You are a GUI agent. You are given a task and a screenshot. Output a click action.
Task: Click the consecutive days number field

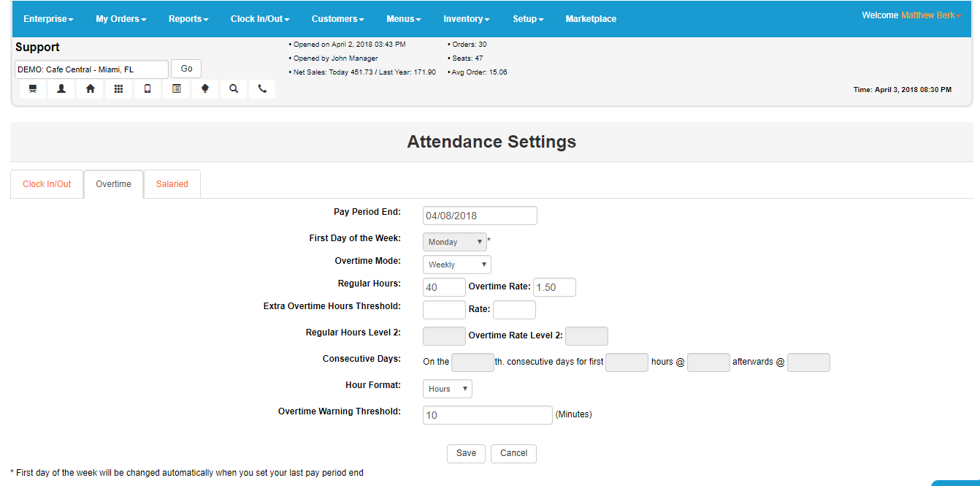click(472, 362)
